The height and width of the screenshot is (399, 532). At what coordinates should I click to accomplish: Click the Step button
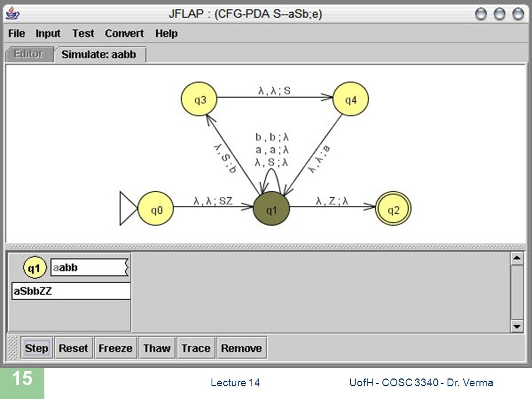(x=37, y=348)
